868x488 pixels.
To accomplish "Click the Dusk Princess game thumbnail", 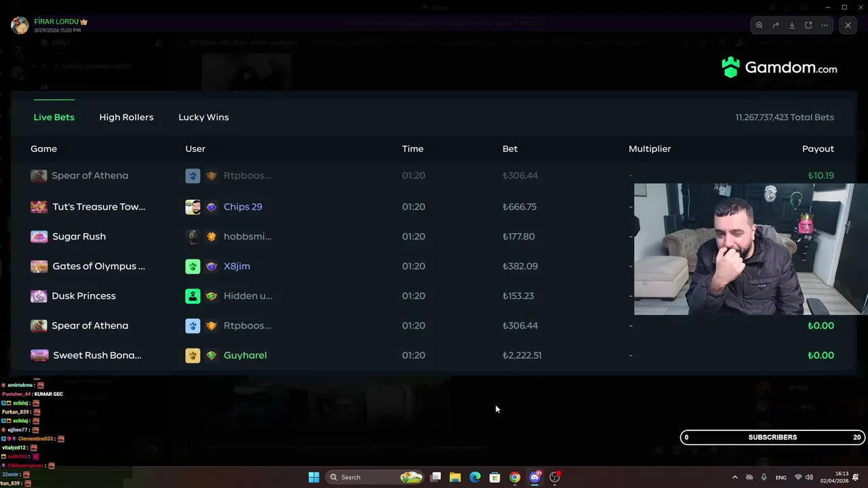I will (x=39, y=296).
